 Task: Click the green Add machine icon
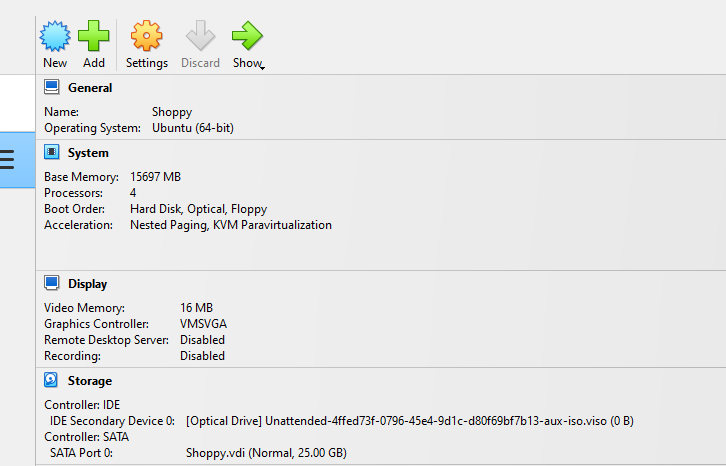[x=94, y=36]
